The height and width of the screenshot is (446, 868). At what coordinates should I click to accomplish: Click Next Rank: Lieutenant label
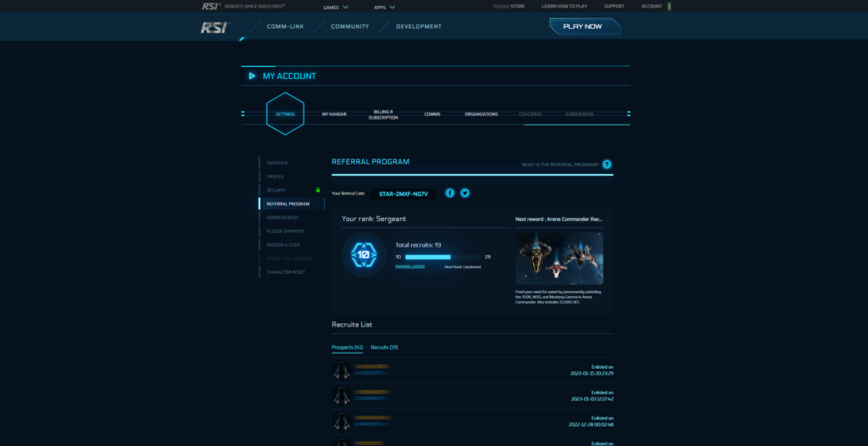tap(463, 266)
